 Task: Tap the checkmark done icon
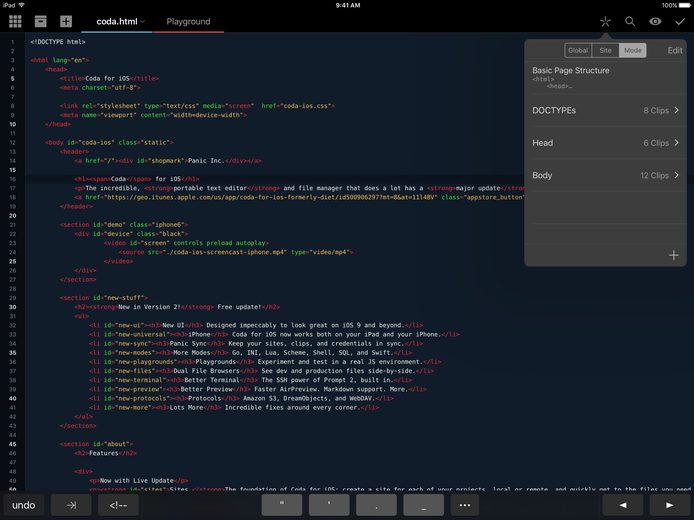(680, 21)
